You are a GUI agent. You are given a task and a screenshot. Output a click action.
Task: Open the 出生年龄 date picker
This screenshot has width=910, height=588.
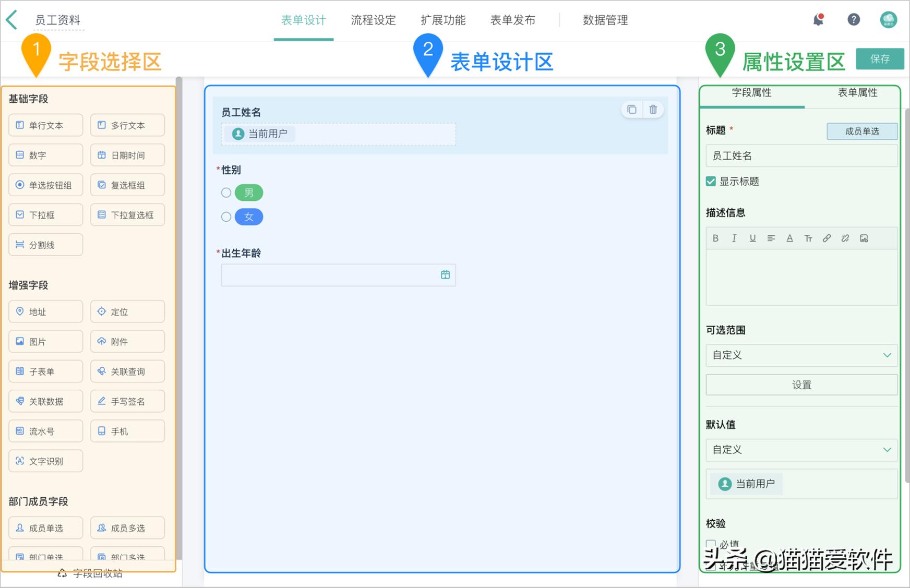445,275
